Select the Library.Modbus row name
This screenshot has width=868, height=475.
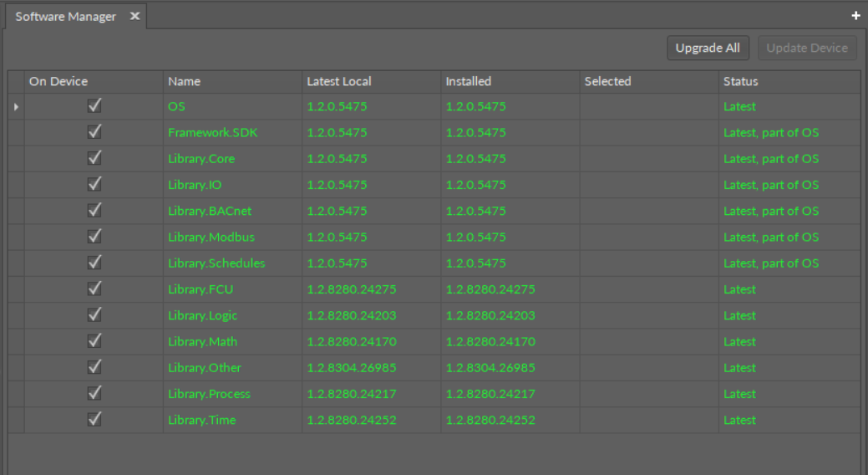point(211,238)
